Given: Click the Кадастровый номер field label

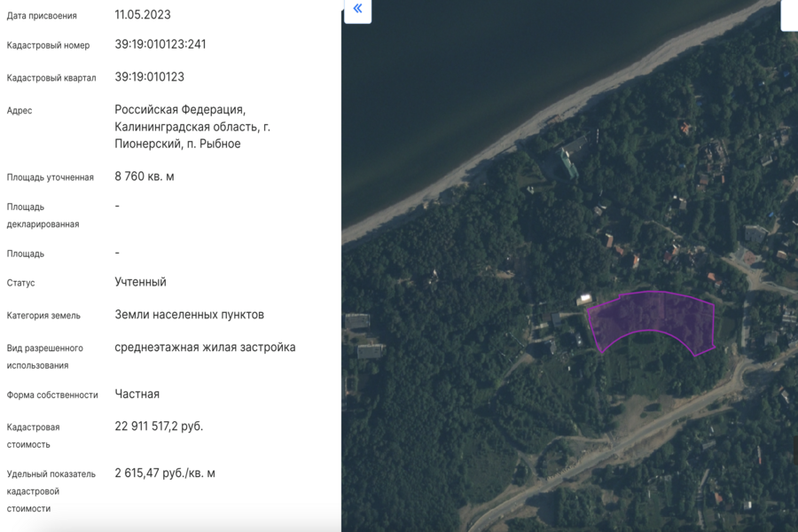Looking at the screenshot, I should 48,45.
